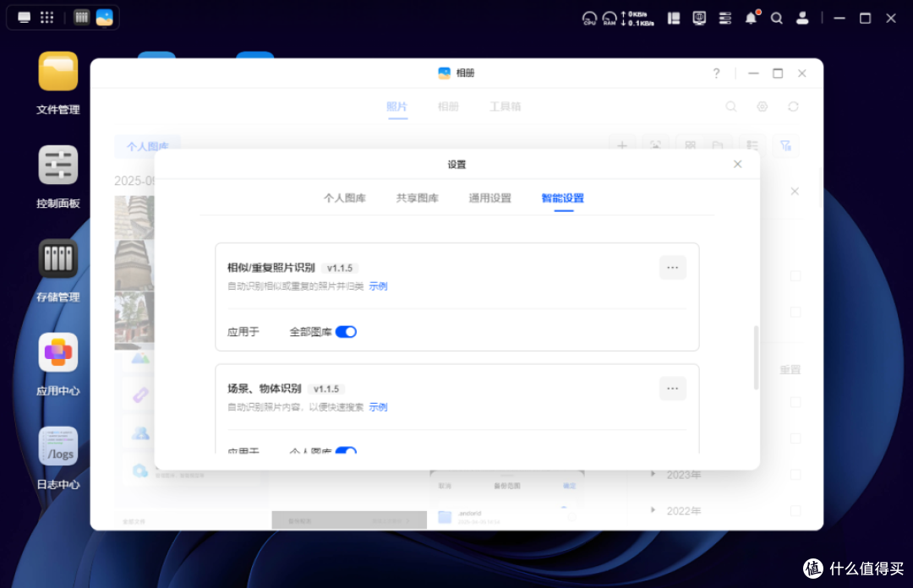Close the filter side panel behind dialog
Screen dimensions: 913x588
(795, 191)
